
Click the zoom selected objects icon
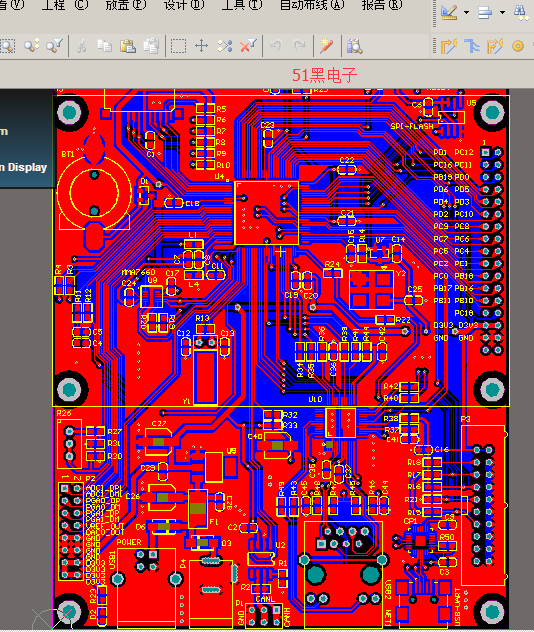click(x=31, y=46)
